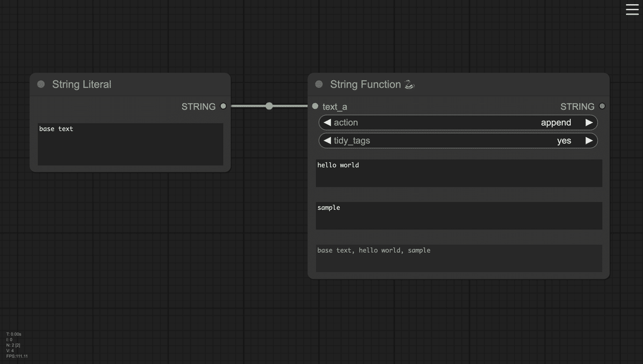Click String Function STRING output socket
The width and height of the screenshot is (643, 364).
click(x=602, y=106)
